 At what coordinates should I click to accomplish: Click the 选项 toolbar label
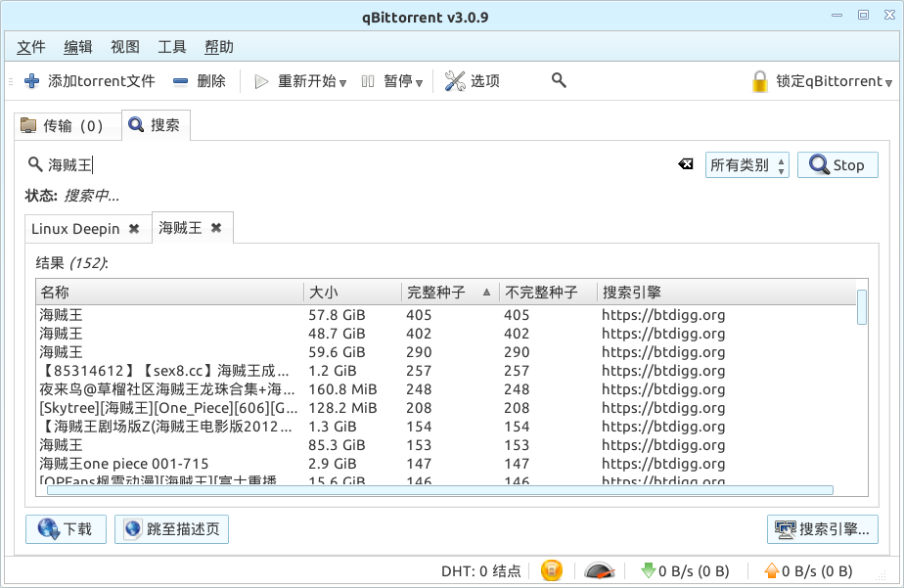tap(485, 81)
